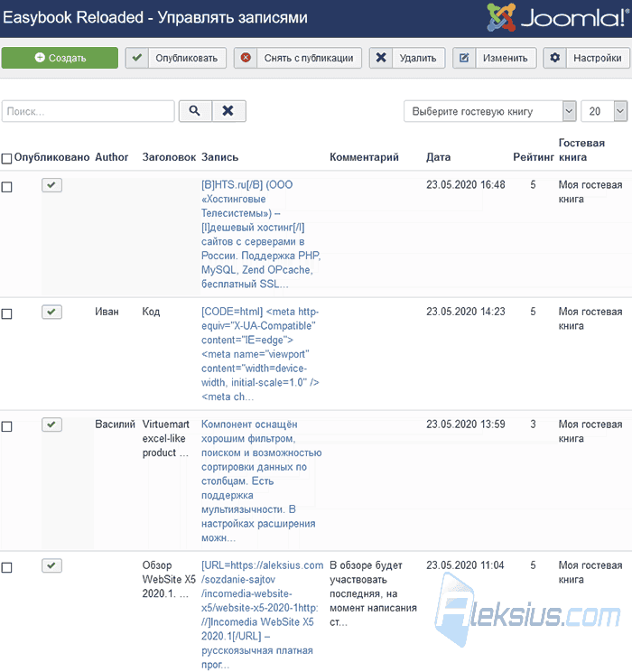
Task: Click the Опубликовано column header
Action: 51,157
